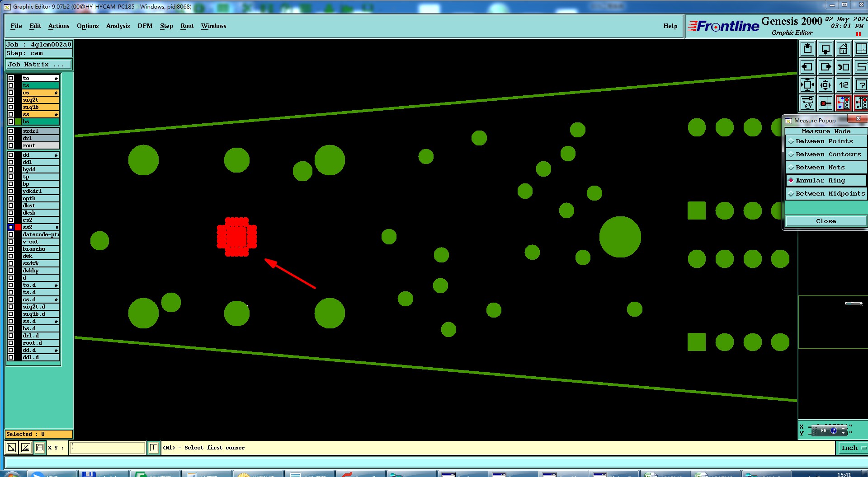Select the 'sig3b' layer name
The width and height of the screenshot is (868, 477).
[40, 107]
